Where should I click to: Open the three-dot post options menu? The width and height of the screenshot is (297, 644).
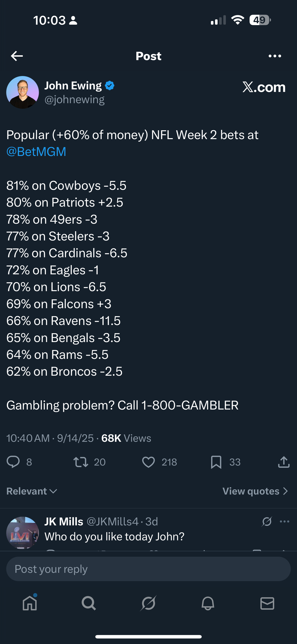(x=275, y=56)
